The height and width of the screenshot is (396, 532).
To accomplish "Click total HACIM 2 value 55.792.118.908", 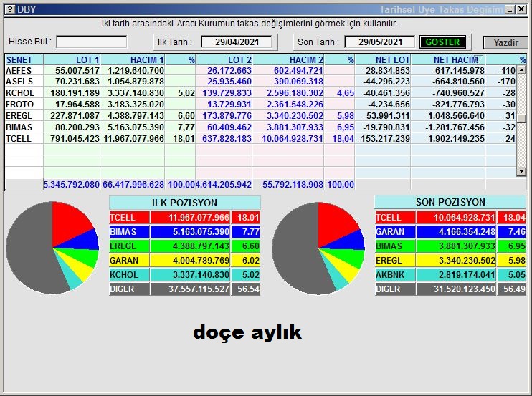I will [x=293, y=185].
